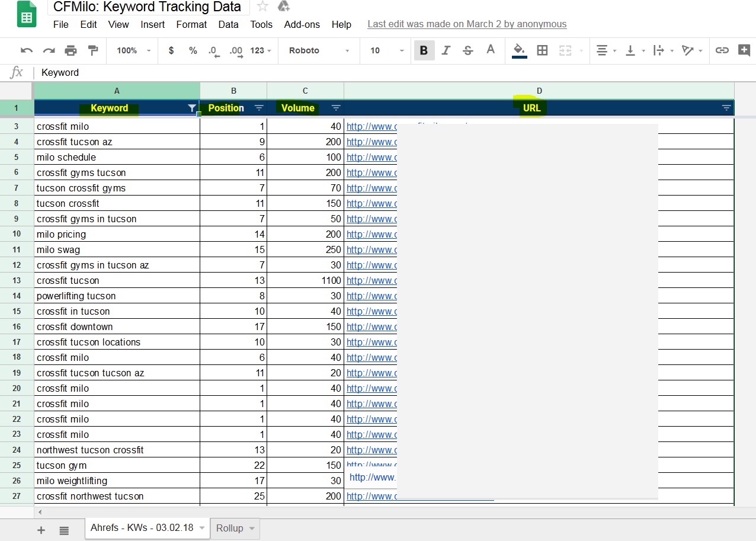Open the last edit history link
The height and width of the screenshot is (541, 756).
pos(467,24)
